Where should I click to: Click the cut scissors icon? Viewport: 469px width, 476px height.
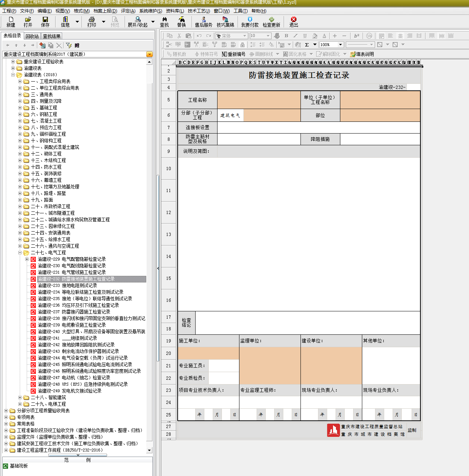[179, 36]
